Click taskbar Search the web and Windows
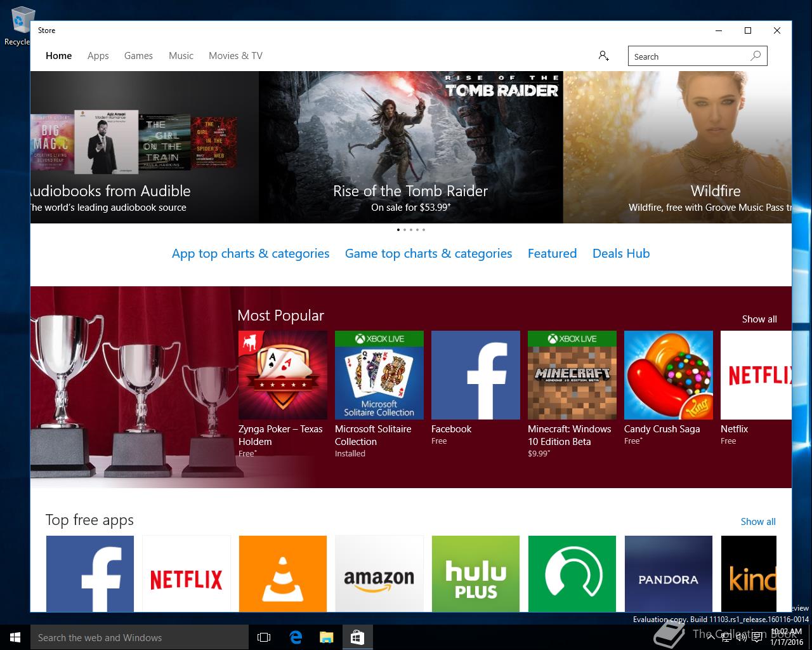The height and width of the screenshot is (650, 812). click(x=140, y=637)
